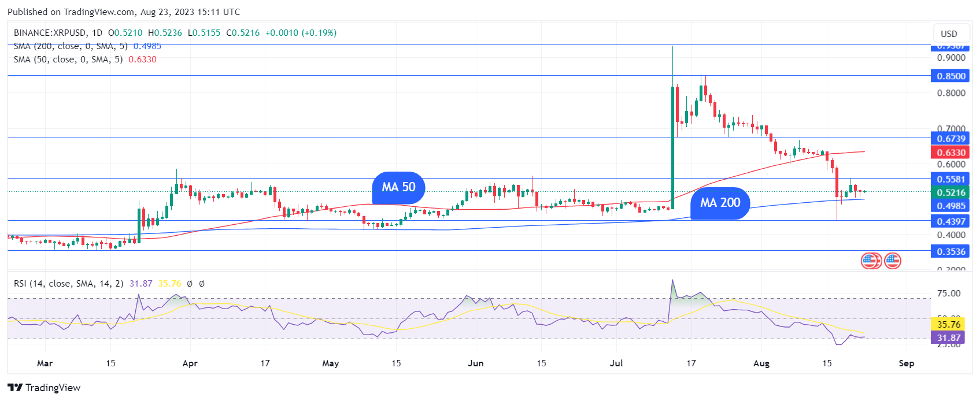Click the 0.4000 price scale value
980x401 pixels.
[x=951, y=235]
